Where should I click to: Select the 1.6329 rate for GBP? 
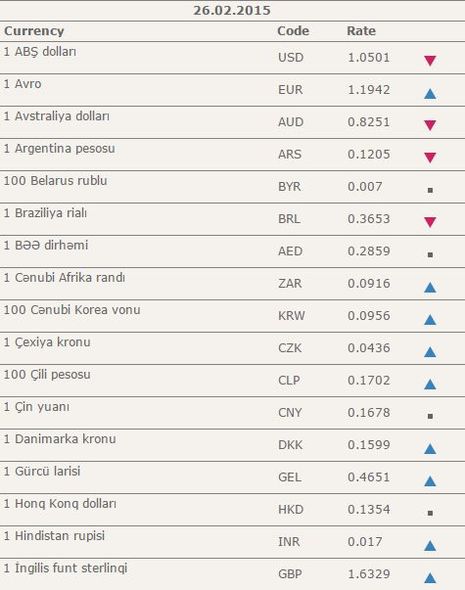[x=369, y=574]
